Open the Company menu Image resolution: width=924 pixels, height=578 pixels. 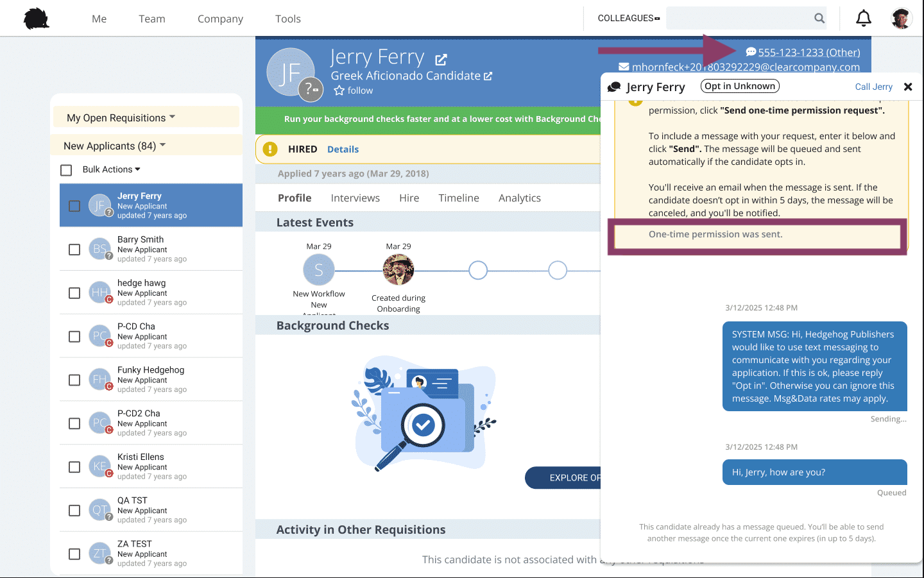point(220,19)
